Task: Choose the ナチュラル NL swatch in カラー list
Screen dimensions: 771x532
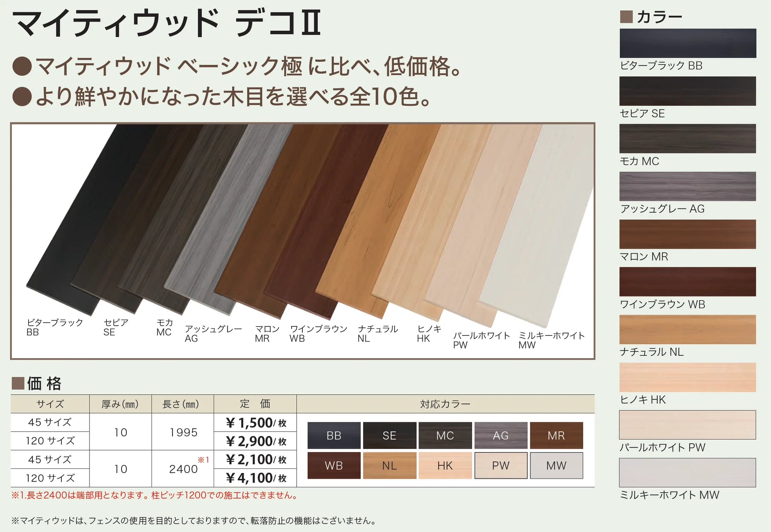Action: 688,330
